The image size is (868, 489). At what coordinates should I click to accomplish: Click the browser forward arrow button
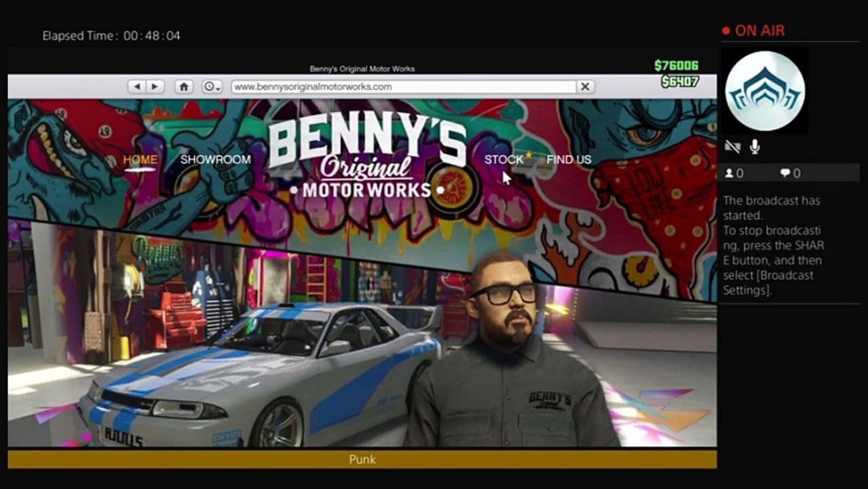click(155, 87)
